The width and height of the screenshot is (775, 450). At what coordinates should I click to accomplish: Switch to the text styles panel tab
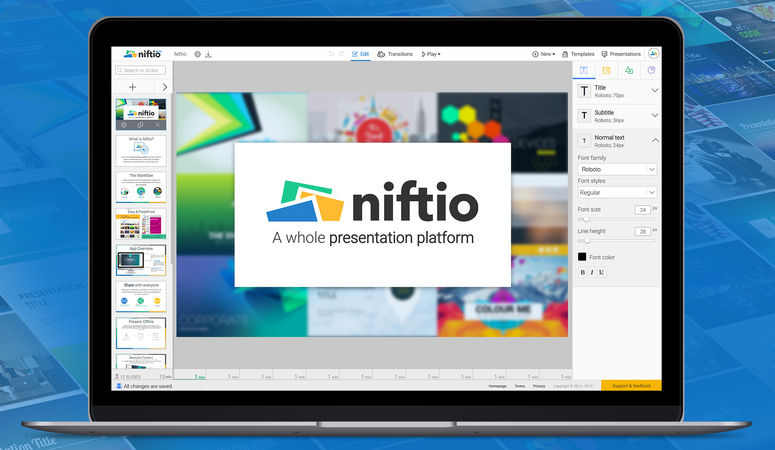point(584,70)
